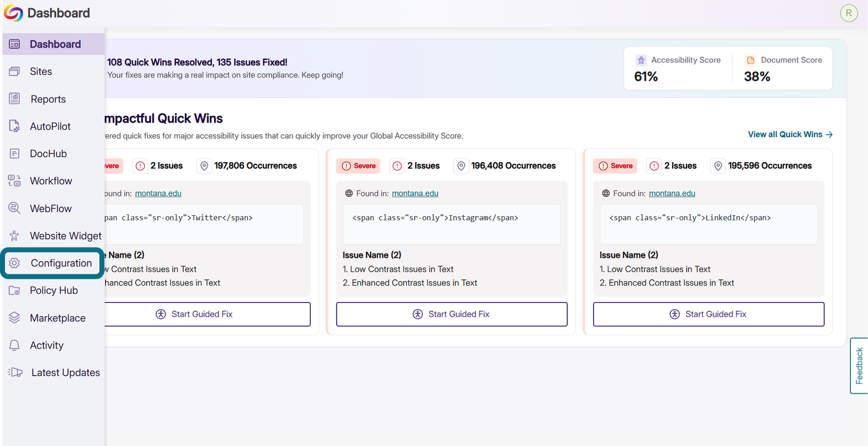Click the Sites sidebar icon
Image resolution: width=868 pixels, height=446 pixels.
tap(15, 71)
